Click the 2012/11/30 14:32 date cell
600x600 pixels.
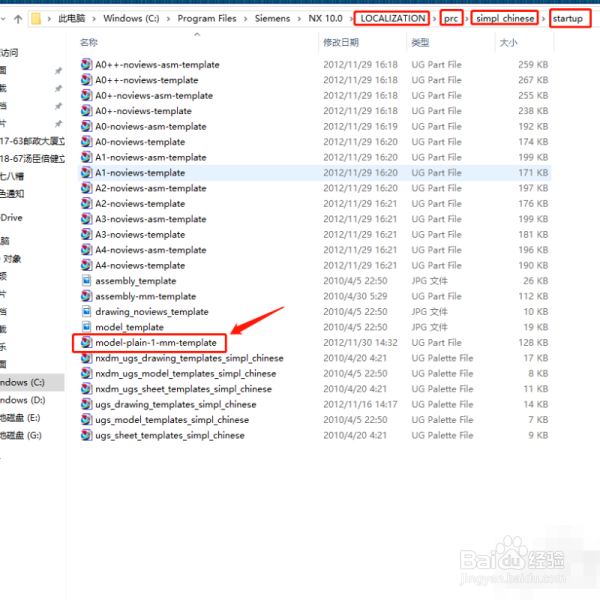pyautogui.click(x=360, y=342)
